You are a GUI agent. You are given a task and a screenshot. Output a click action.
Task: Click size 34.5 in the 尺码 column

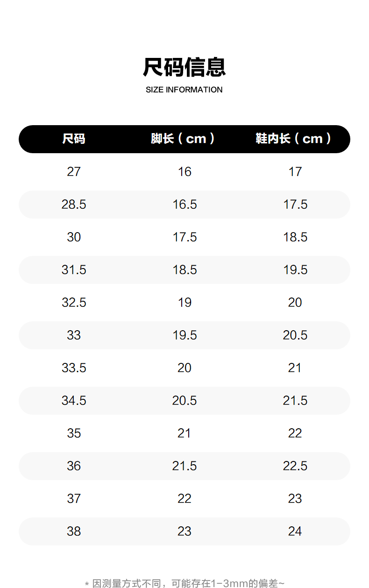pos(74,401)
